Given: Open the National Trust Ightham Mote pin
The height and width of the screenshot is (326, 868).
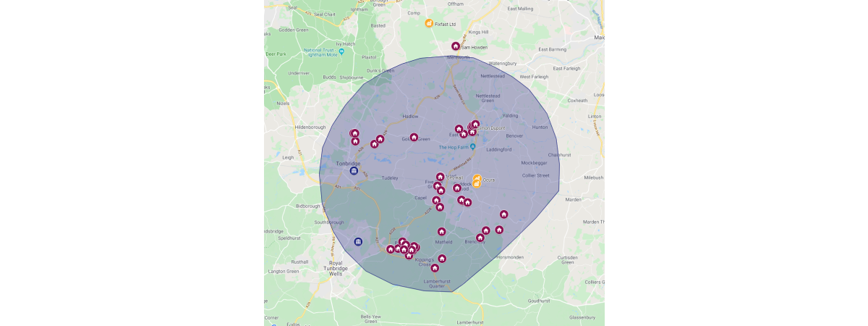Looking at the screenshot, I should [341, 51].
